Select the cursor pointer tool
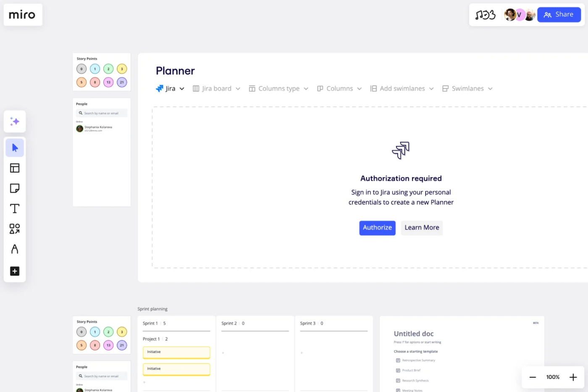 [15, 148]
